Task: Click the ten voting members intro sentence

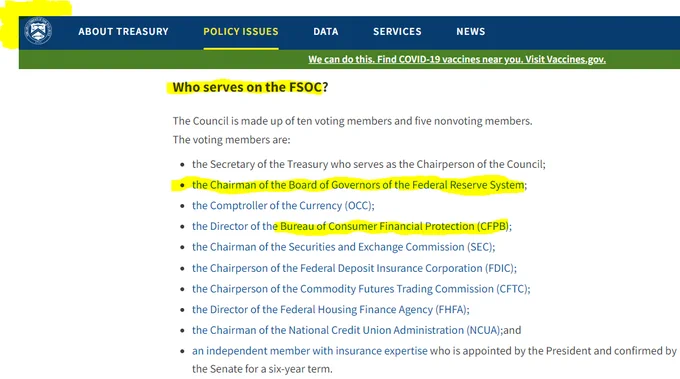Action: coord(352,121)
